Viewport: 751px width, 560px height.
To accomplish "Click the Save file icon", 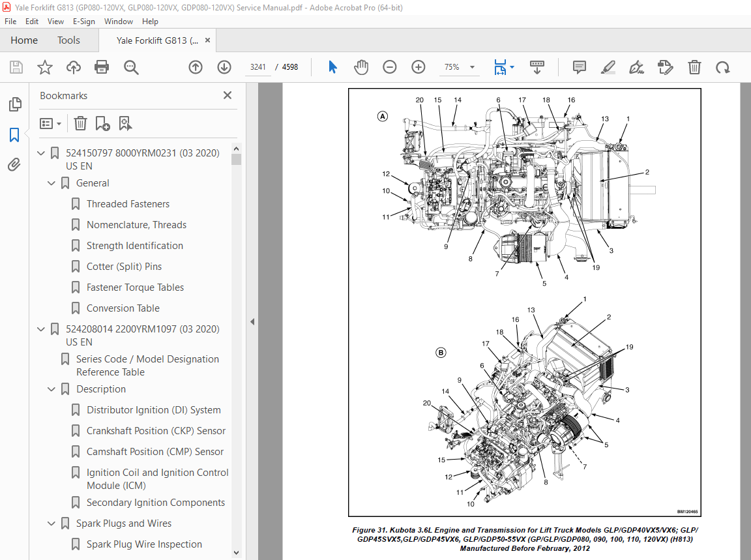I will point(16,67).
